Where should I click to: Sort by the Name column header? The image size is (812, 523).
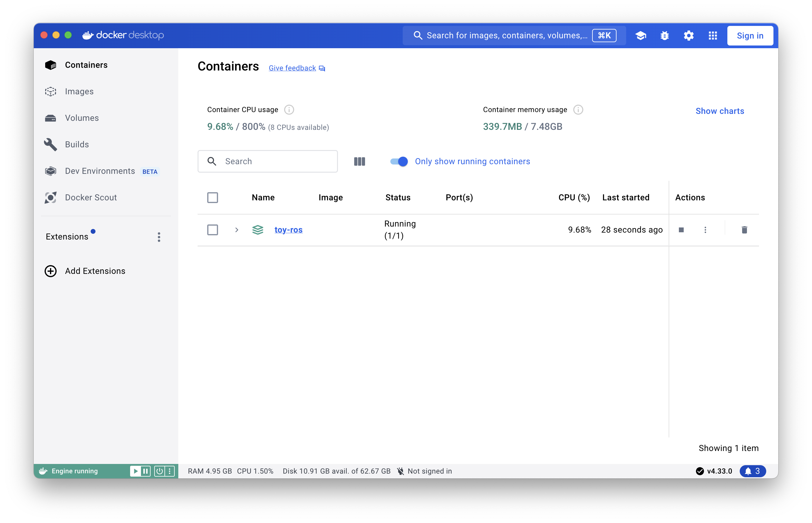pyautogui.click(x=263, y=198)
